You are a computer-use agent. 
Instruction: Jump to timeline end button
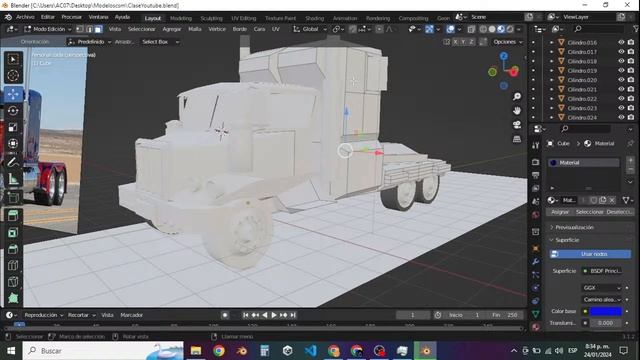pos(293,315)
